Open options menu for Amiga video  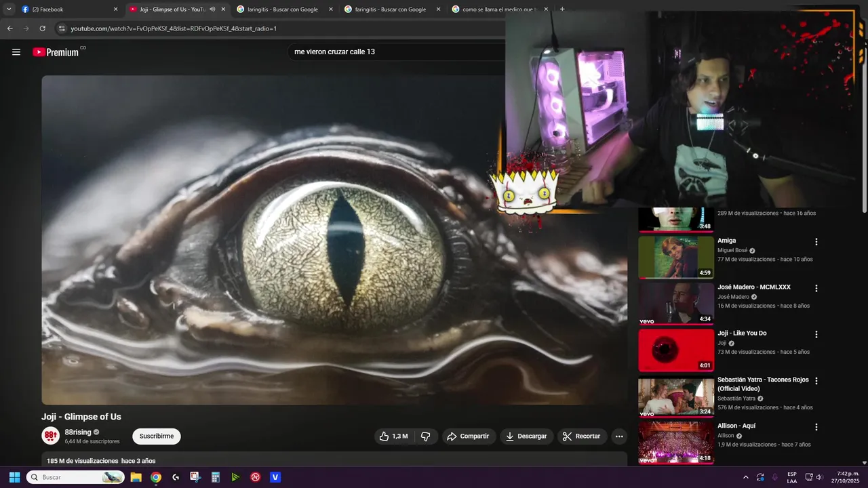coord(816,242)
